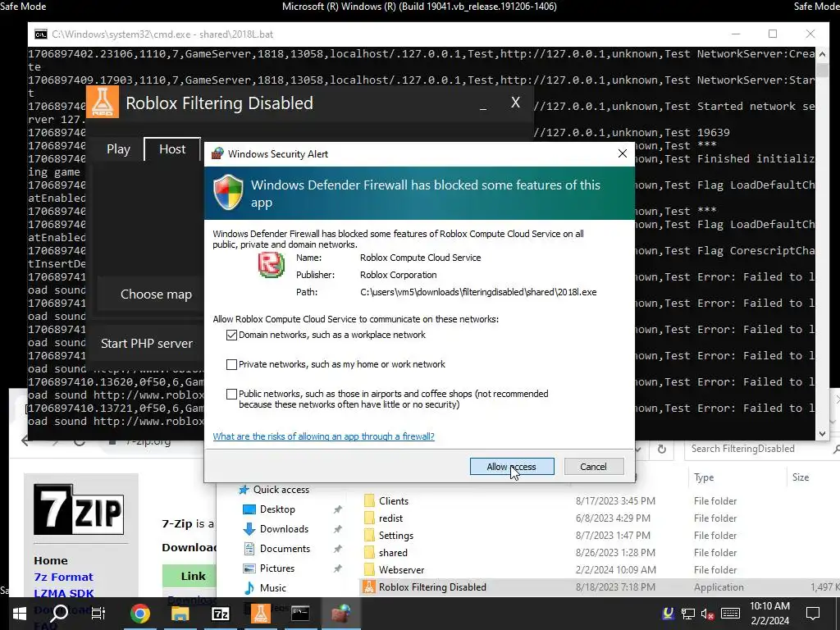The width and height of the screenshot is (840, 630).
Task: Switch to the Play tab
Action: [x=118, y=149]
